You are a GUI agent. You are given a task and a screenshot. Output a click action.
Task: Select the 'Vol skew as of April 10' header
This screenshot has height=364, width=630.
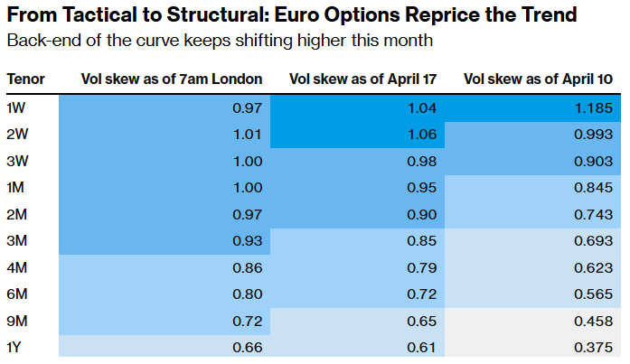pyautogui.click(x=538, y=79)
